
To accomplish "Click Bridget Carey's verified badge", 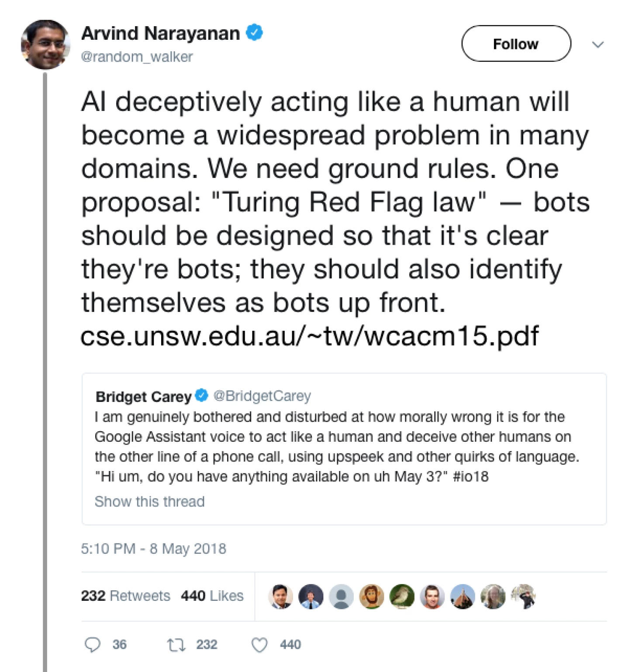I will [201, 395].
